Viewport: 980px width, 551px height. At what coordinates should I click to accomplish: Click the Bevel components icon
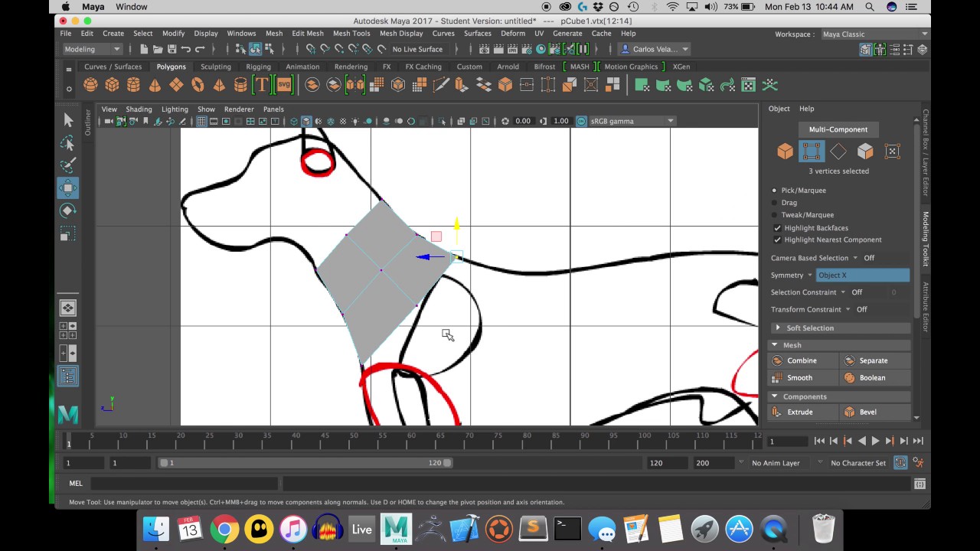849,412
